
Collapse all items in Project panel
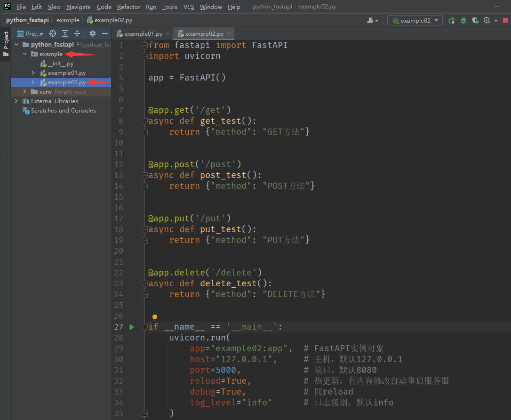(x=77, y=33)
